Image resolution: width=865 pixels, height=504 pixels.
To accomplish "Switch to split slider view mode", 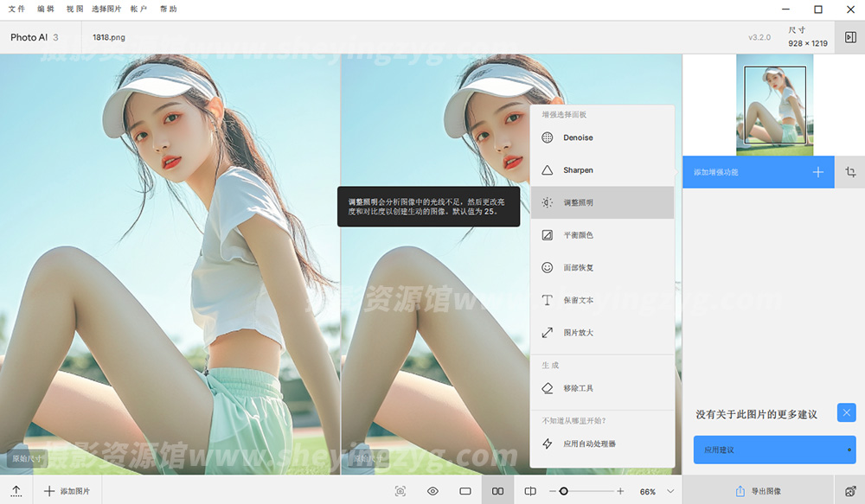I will coord(530,491).
